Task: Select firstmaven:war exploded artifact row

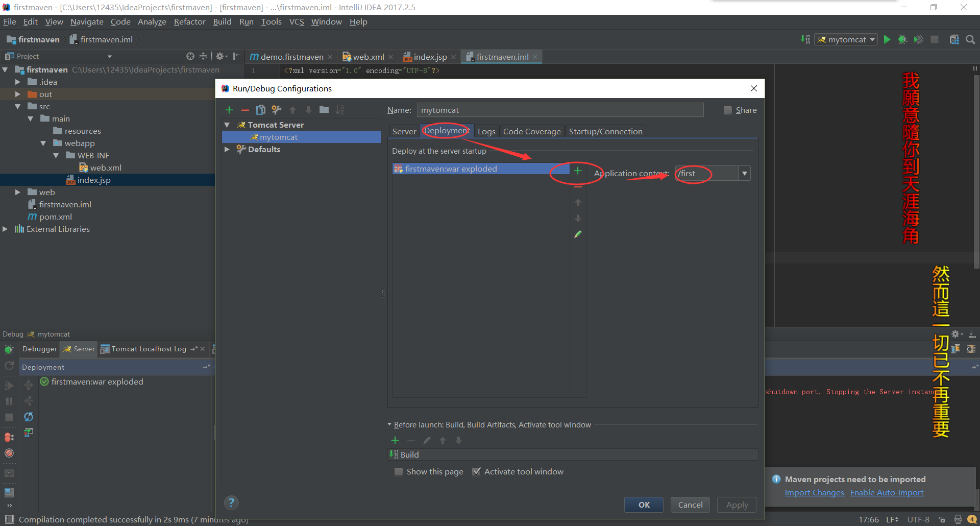Action: [x=480, y=169]
